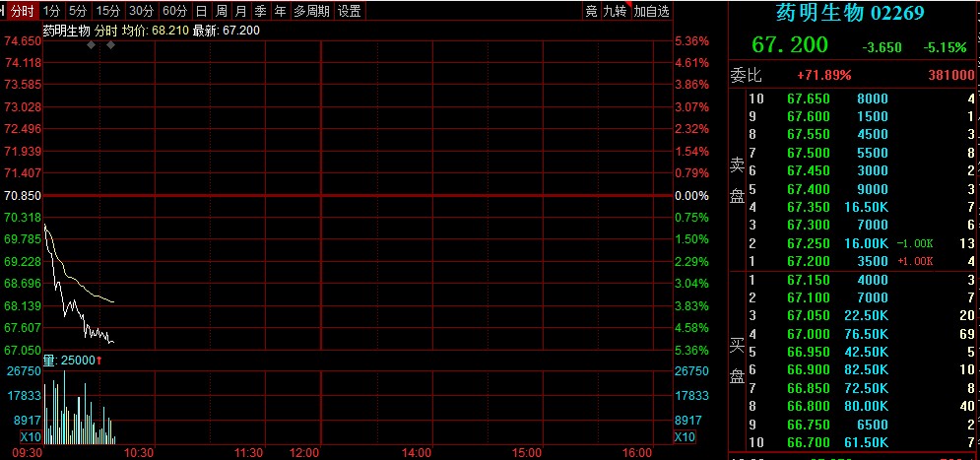Click the 委比 +71.89% value
The height and width of the screenshot is (460, 980).
click(x=823, y=76)
